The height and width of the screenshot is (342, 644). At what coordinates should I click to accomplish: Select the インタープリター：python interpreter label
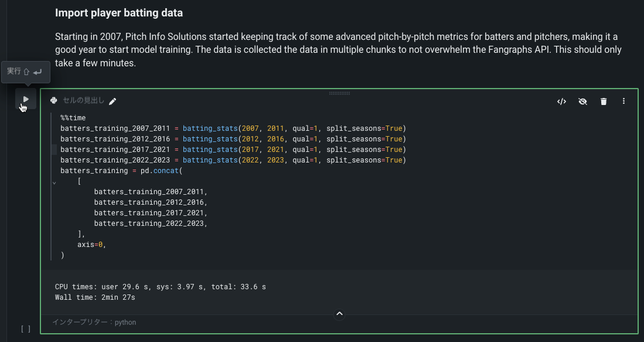point(94,322)
